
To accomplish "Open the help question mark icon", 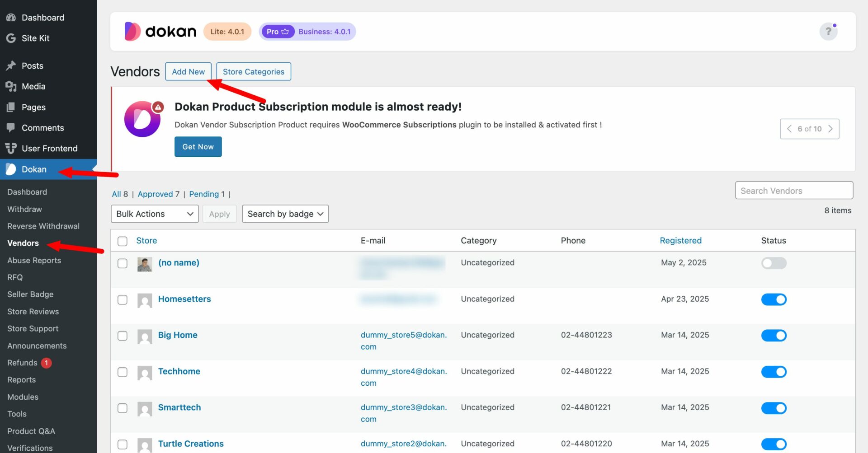I will pyautogui.click(x=828, y=31).
